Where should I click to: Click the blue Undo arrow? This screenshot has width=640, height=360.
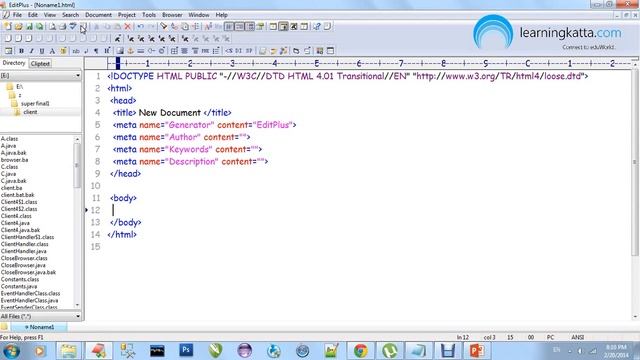point(140,27)
